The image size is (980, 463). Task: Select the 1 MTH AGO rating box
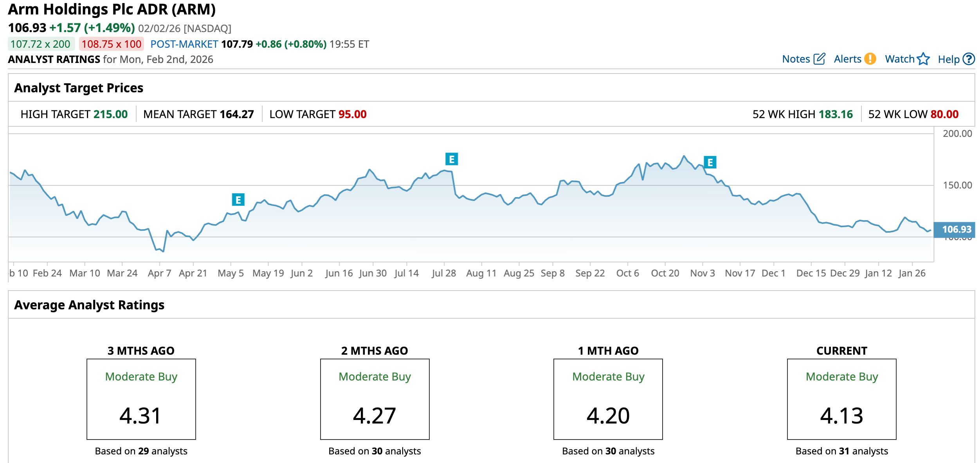point(608,399)
